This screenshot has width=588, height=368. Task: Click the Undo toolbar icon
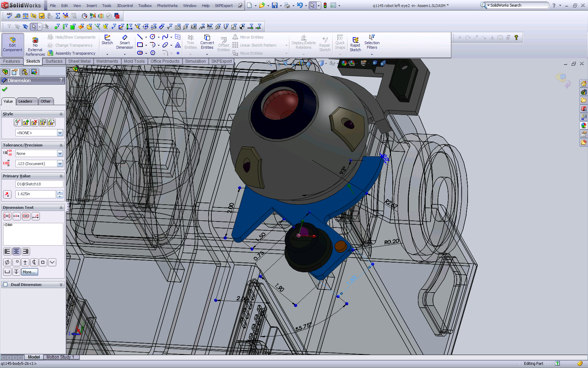tap(300, 5)
